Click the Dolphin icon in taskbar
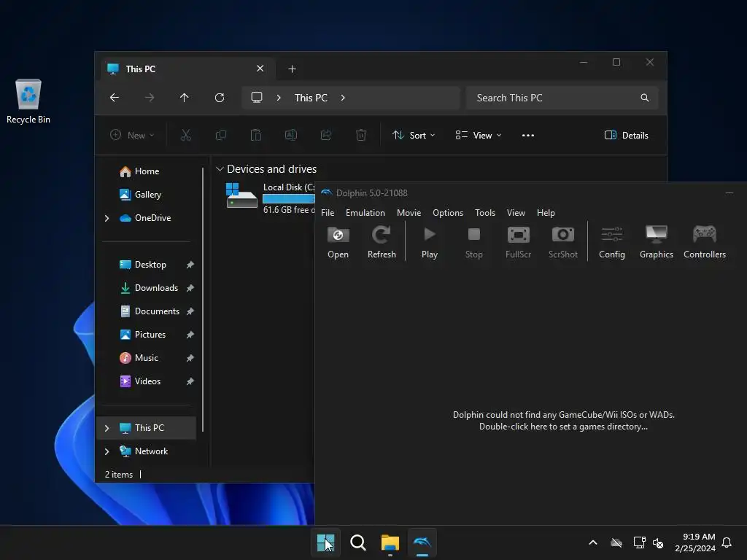 422,542
